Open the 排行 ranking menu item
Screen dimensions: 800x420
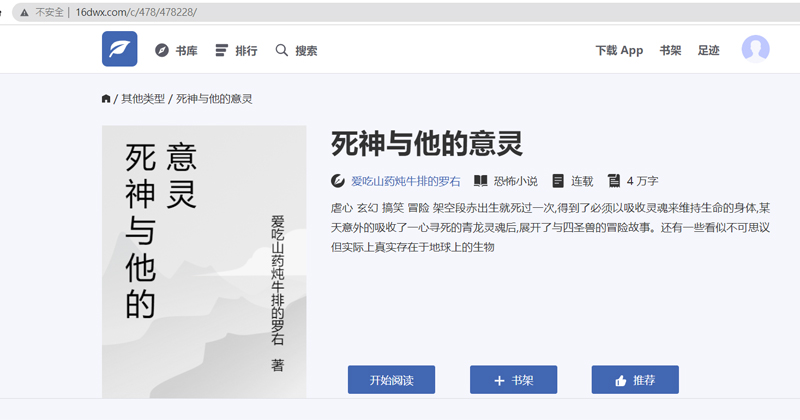(236, 51)
